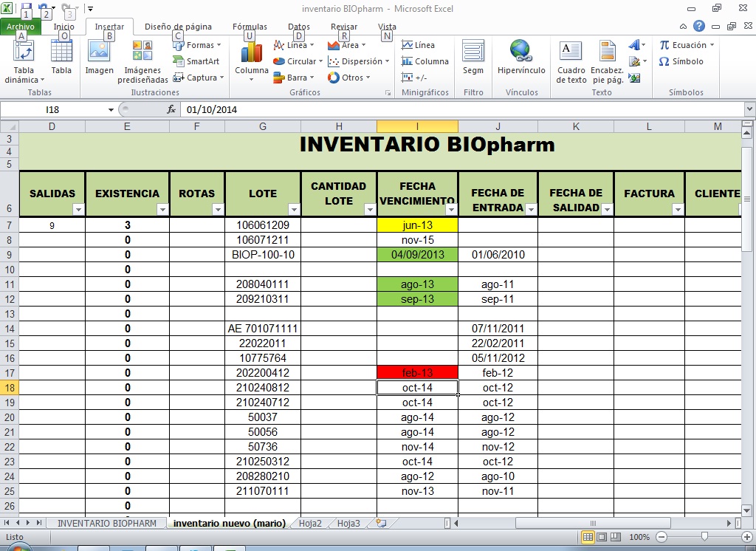The height and width of the screenshot is (551, 756).
Task: Click zoom level 100% button
Action: coord(639,536)
